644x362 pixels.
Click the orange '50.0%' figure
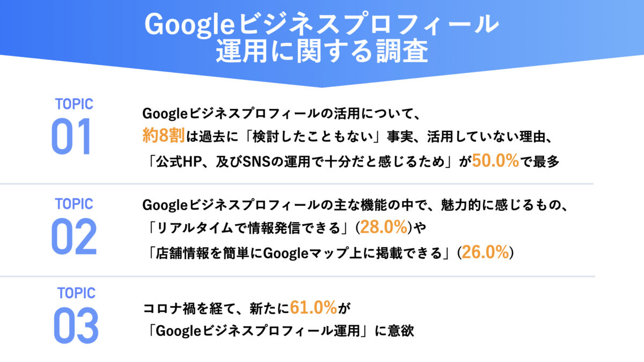coord(495,161)
